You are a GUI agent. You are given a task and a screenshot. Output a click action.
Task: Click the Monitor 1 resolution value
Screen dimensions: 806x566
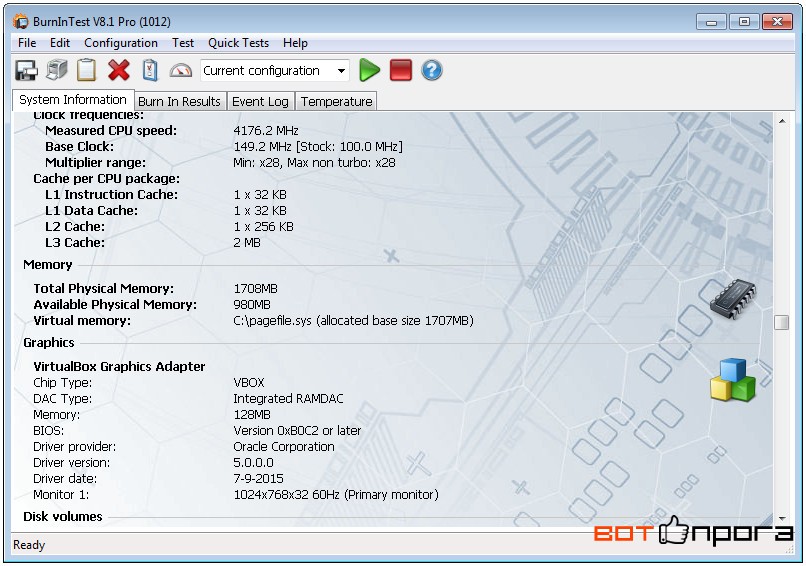click(336, 494)
